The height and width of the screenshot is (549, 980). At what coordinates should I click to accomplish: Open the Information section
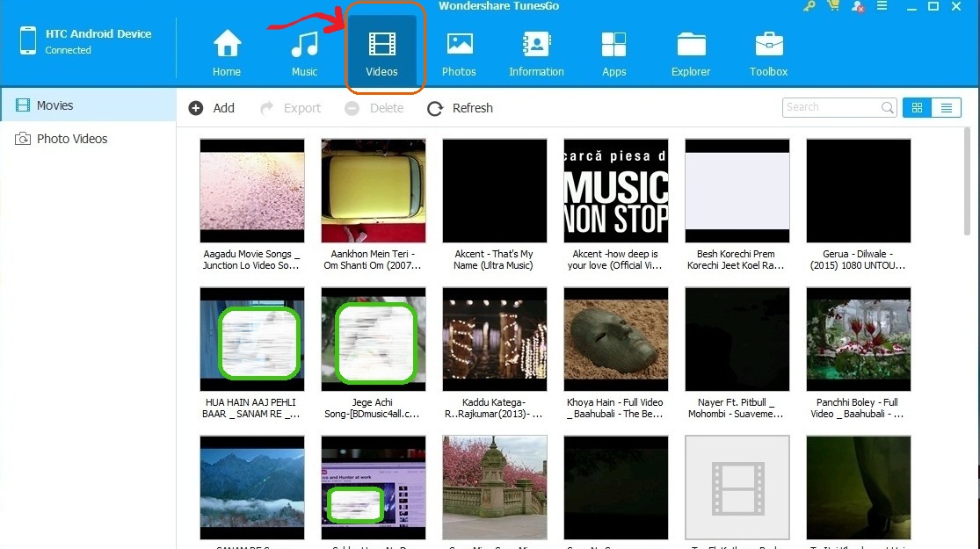[536, 53]
